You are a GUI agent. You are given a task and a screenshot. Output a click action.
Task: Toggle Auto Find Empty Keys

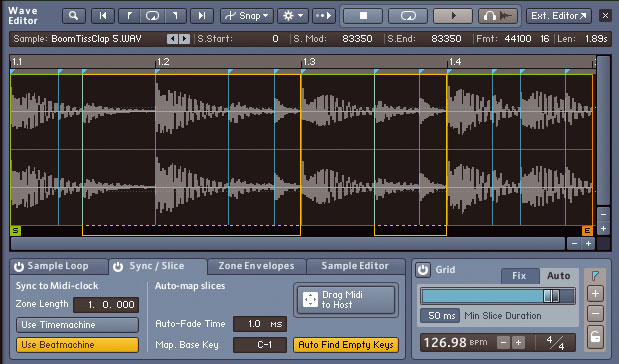tap(346, 345)
